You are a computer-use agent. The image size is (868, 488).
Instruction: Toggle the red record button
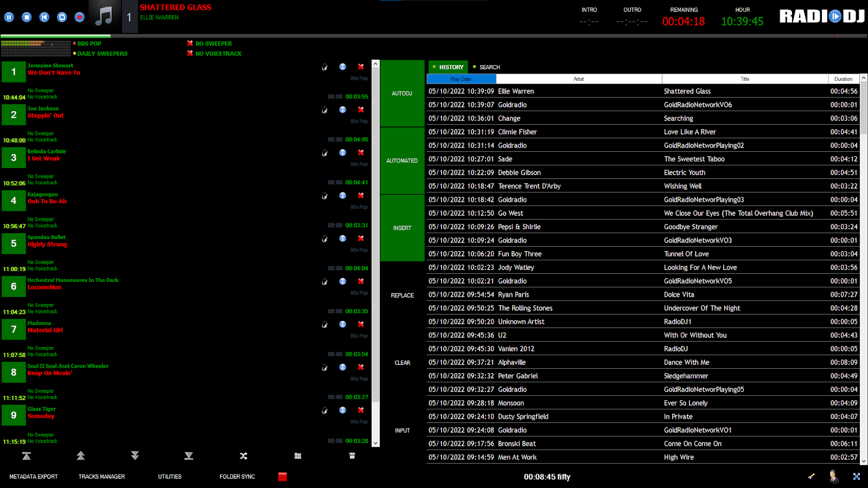(80, 17)
